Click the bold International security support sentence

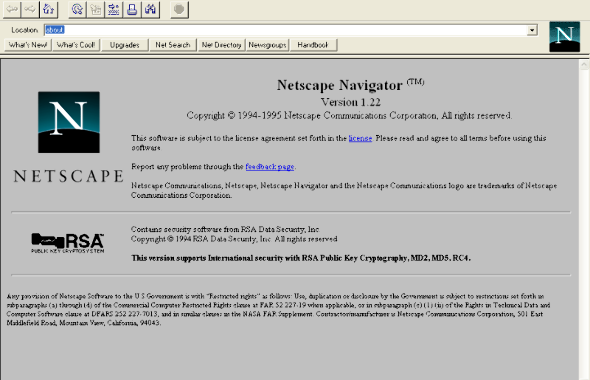[301, 258]
